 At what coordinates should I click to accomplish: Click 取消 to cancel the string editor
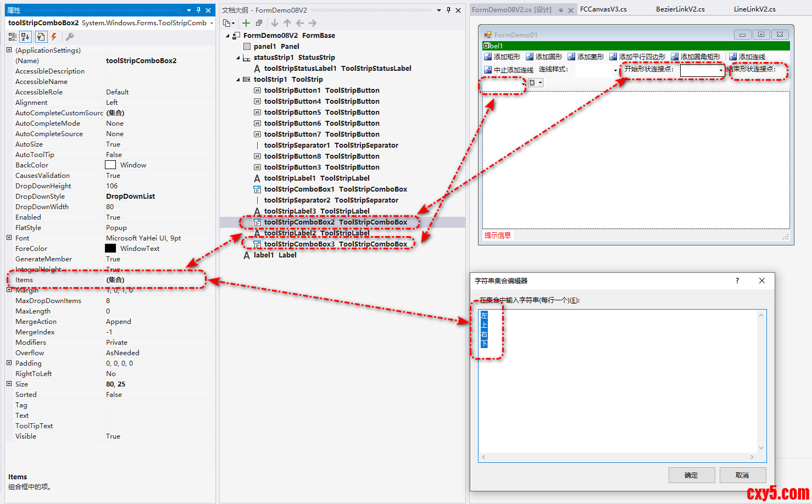tap(742, 475)
